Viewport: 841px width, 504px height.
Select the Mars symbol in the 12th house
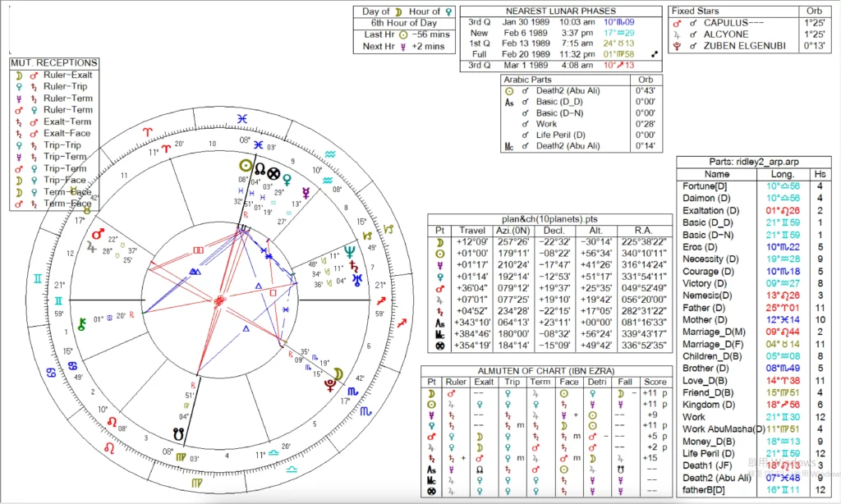pos(98,234)
